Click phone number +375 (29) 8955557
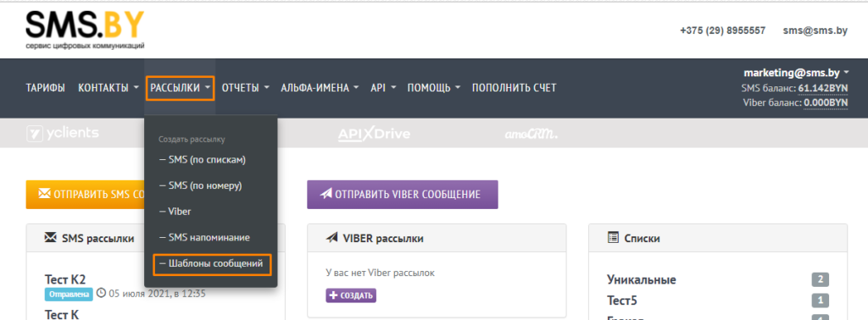This screenshot has height=320, width=868. pos(723,31)
